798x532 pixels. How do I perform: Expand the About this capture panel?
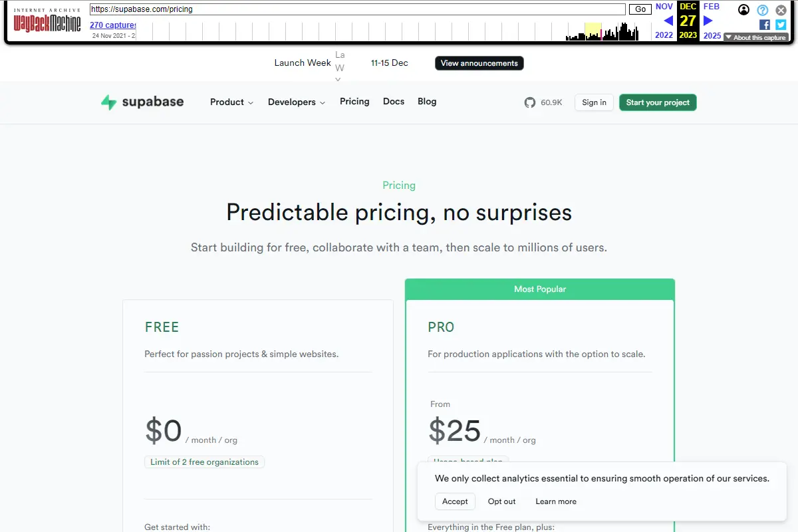click(x=757, y=37)
